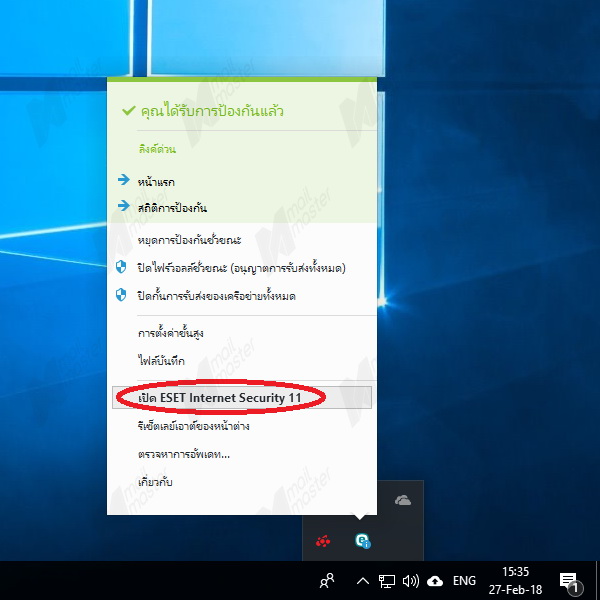
Task: Switch the ENG input language indicator
Action: (x=464, y=580)
